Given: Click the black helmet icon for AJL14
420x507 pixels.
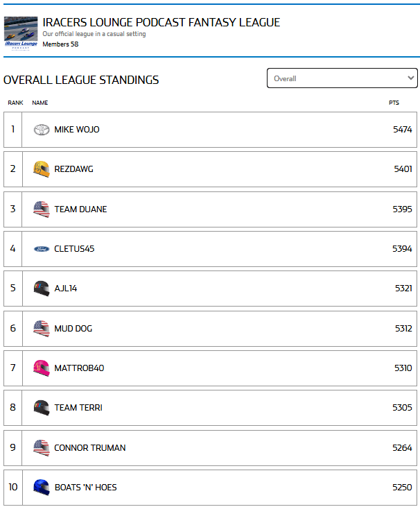Looking at the screenshot, I should [x=42, y=289].
